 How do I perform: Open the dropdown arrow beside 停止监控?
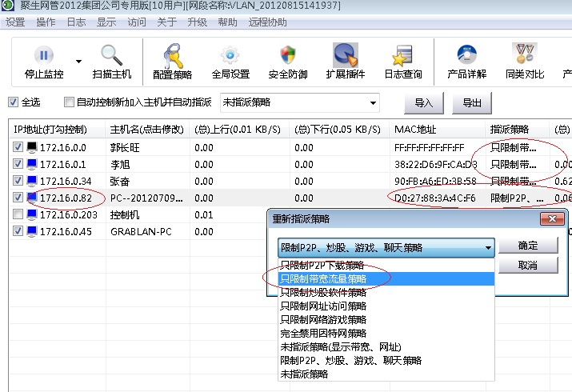78,61
